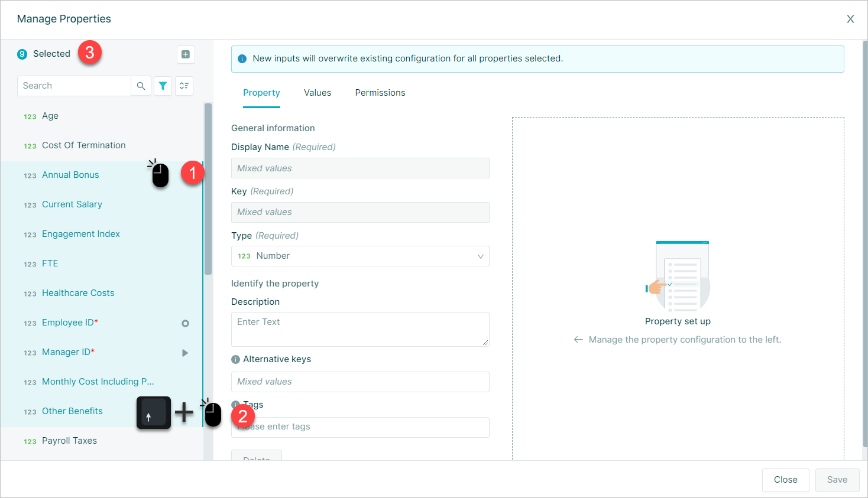Select the Current Salary property
This screenshot has height=498, width=868.
tap(102, 204)
